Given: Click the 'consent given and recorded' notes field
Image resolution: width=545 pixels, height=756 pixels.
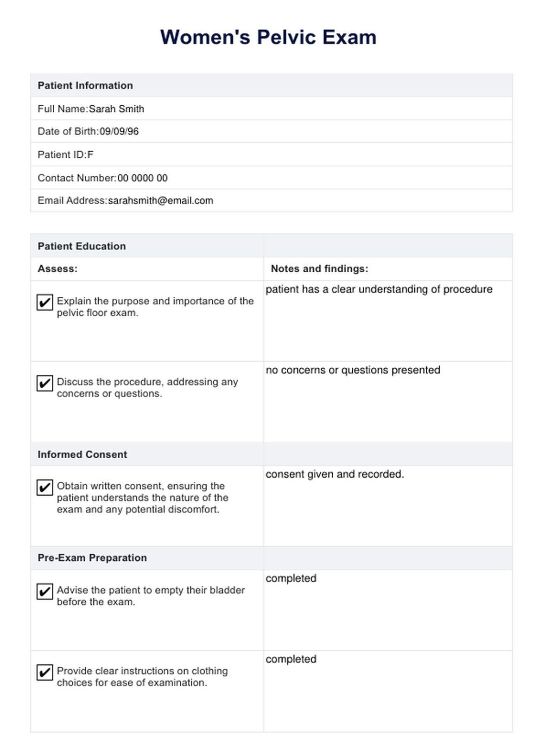Looking at the screenshot, I should 387,506.
